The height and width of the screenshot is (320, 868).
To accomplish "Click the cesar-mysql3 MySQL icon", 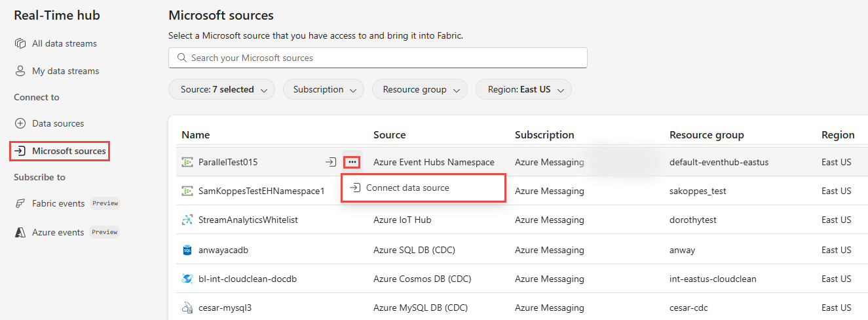I will (187, 308).
